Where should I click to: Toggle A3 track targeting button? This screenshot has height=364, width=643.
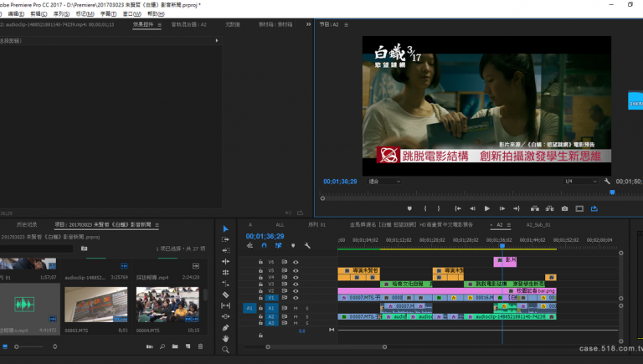[x=271, y=323]
